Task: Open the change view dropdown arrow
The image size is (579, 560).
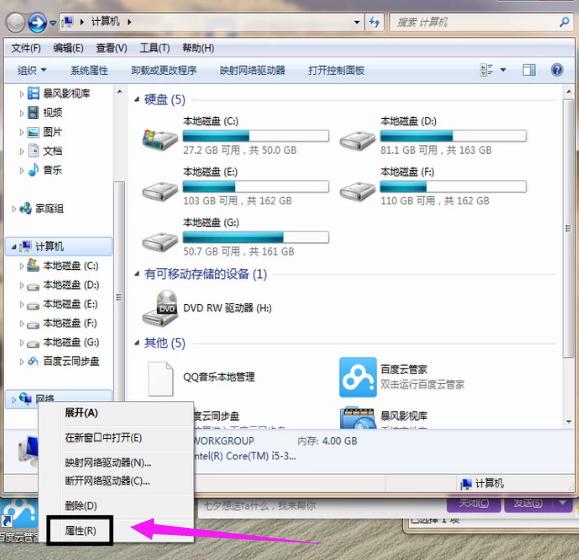Action: pos(503,70)
